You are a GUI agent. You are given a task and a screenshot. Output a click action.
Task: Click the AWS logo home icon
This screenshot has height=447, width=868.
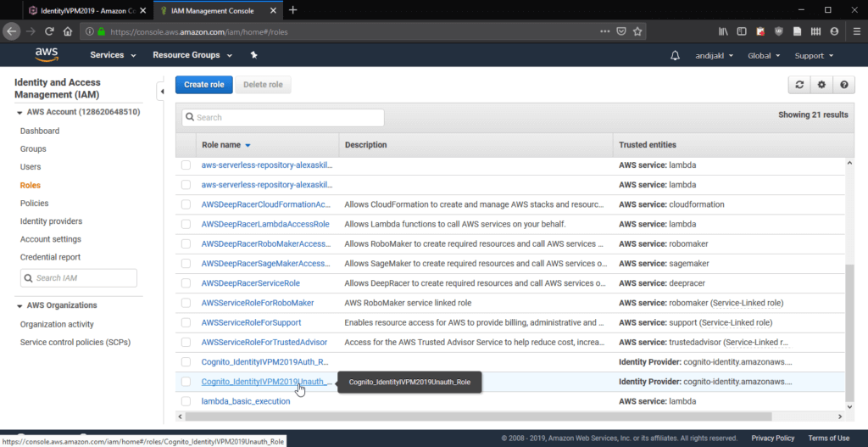[x=47, y=55]
